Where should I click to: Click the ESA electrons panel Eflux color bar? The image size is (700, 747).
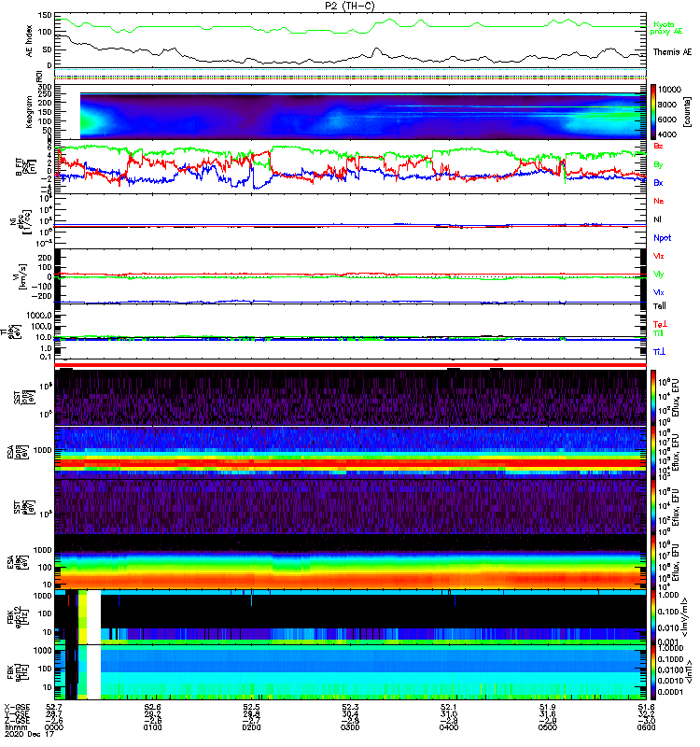[652, 562]
